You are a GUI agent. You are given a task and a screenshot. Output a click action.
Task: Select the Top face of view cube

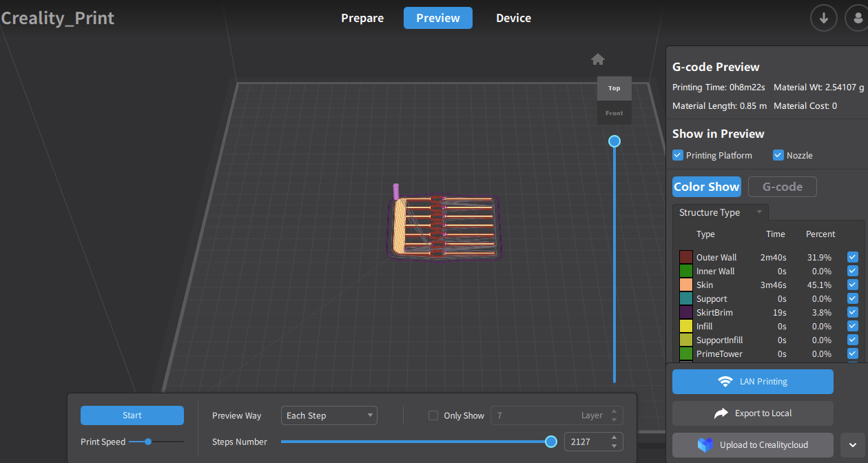click(x=614, y=88)
